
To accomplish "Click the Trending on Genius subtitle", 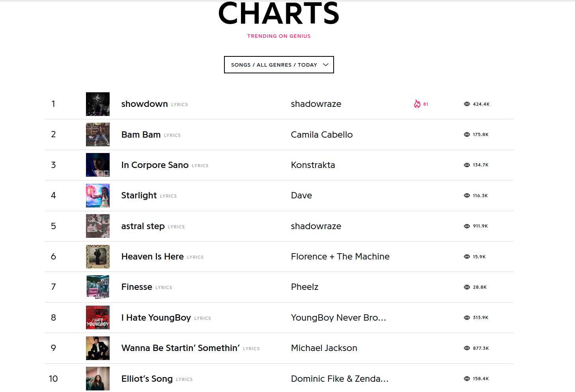I will (279, 36).
